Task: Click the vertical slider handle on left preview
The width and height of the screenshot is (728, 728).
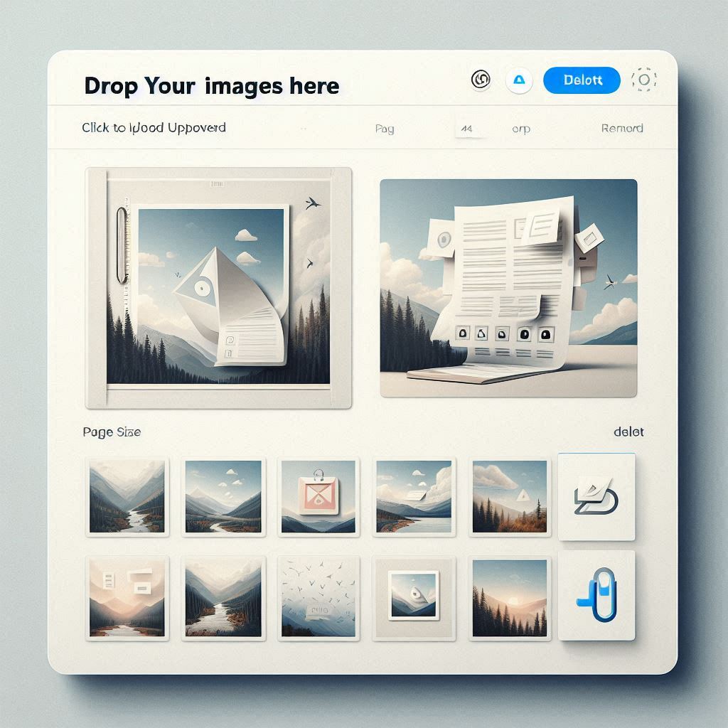Action: coord(122,245)
